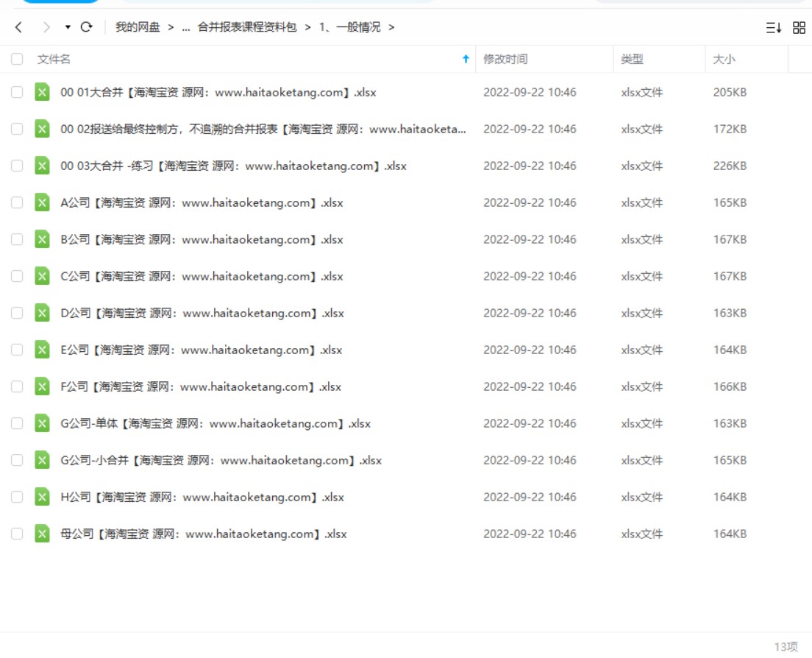Viewport: 812px width, 658px height.
Task: Click the 226KB size of 00 03大合并
Action: click(x=730, y=166)
